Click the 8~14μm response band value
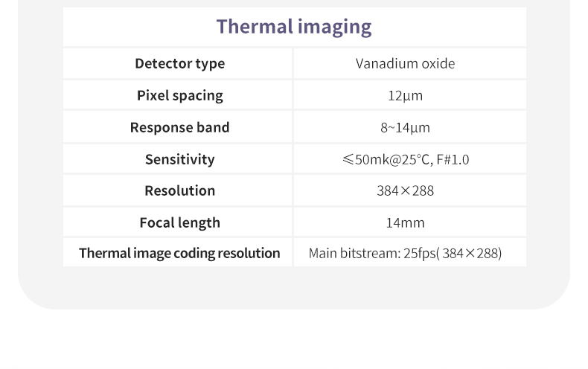Screen dimensions: 588x369 [x=405, y=127]
